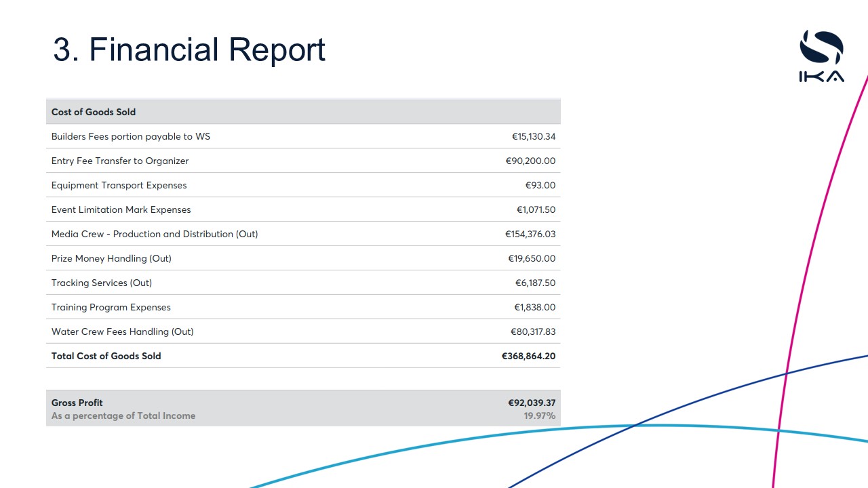This screenshot has height=488, width=868.
Task: Click Entry Fee Transfer to Organizer row
Action: [x=120, y=161]
